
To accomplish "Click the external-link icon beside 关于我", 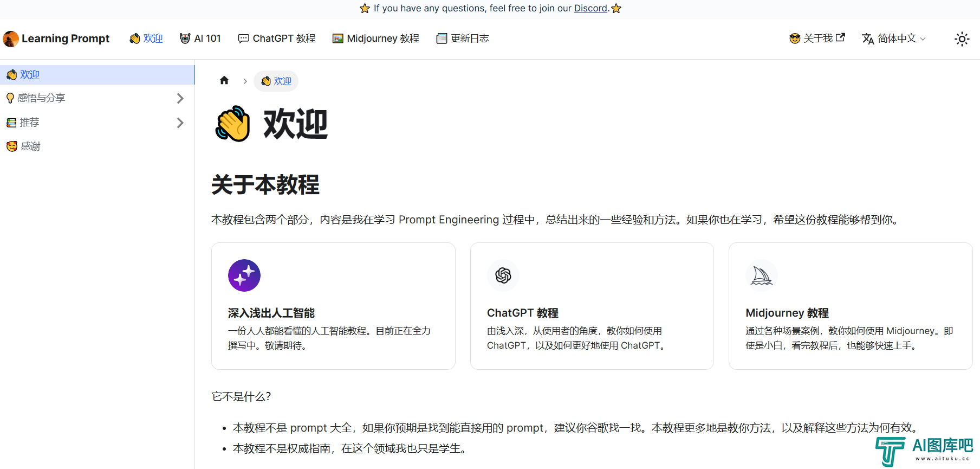I will tap(841, 37).
